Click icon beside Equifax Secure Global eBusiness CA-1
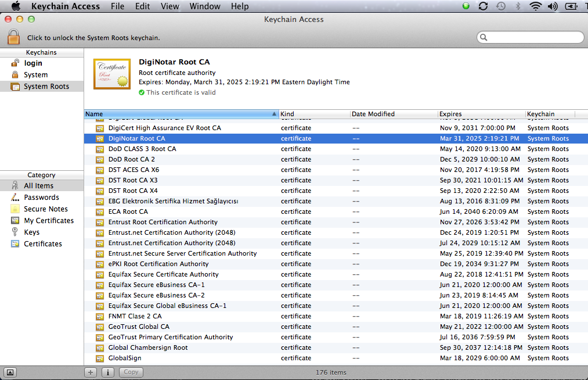Viewport: 588px width, 380px height. click(x=100, y=306)
